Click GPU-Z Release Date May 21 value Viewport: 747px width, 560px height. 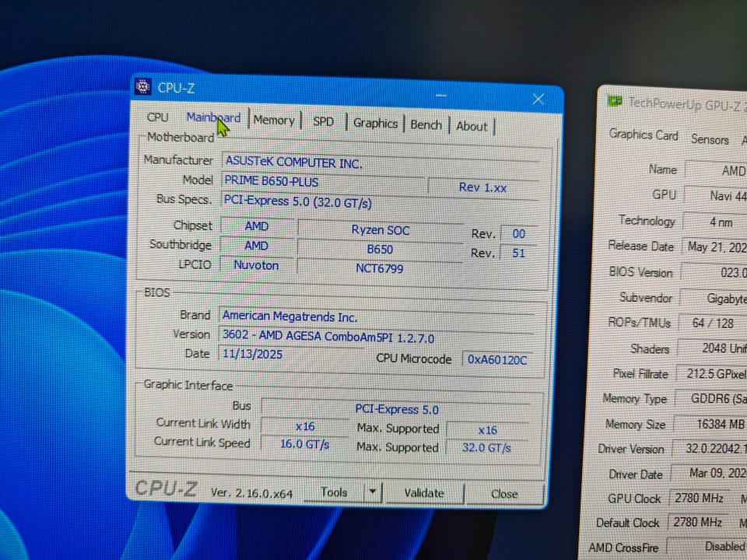click(x=714, y=247)
